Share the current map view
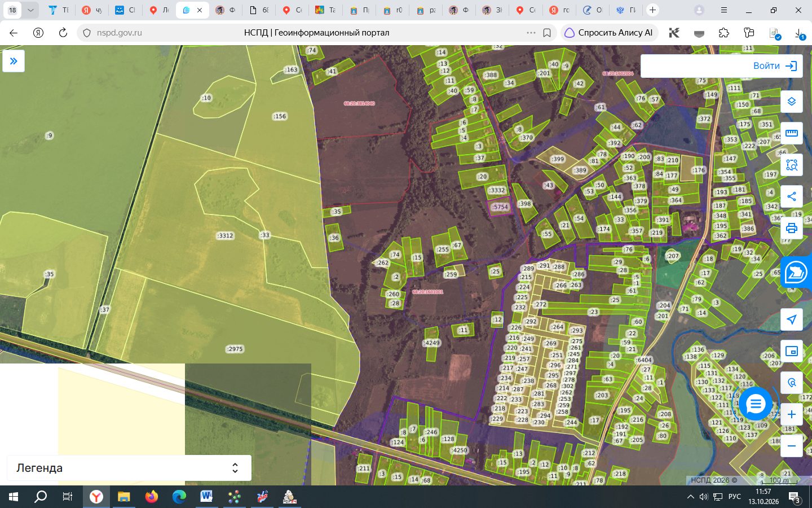 791,196
